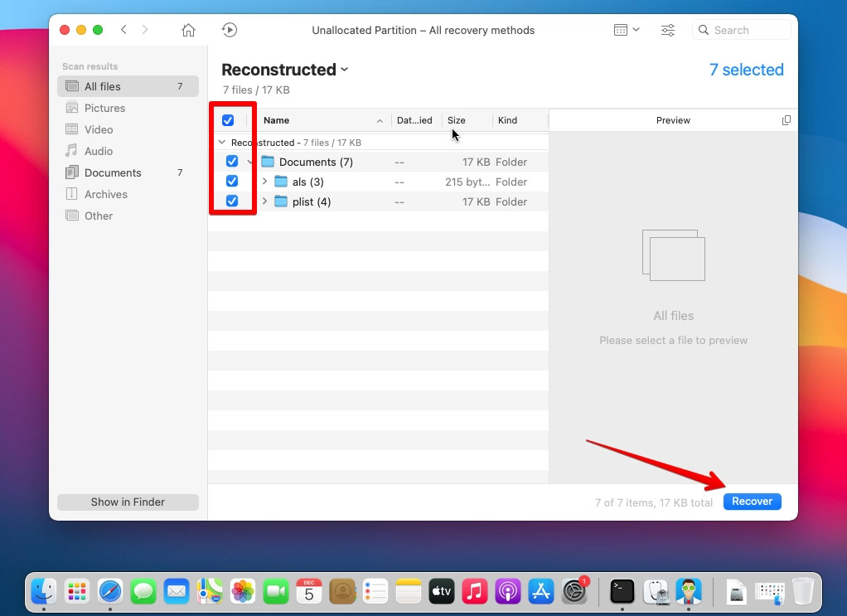847x616 pixels.
Task: Select Archives in the sidebar
Action: (x=128, y=195)
